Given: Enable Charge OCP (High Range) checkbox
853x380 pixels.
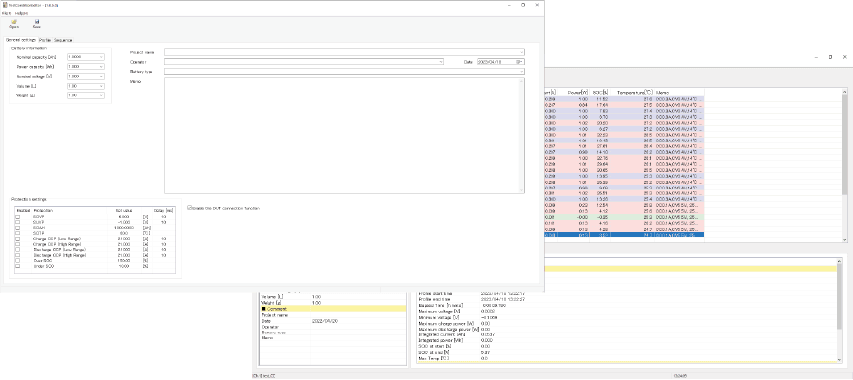Looking at the screenshot, I should tap(17, 244).
